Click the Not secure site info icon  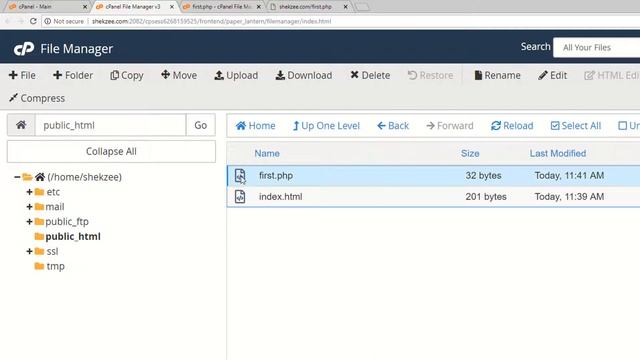pyautogui.click(x=48, y=21)
